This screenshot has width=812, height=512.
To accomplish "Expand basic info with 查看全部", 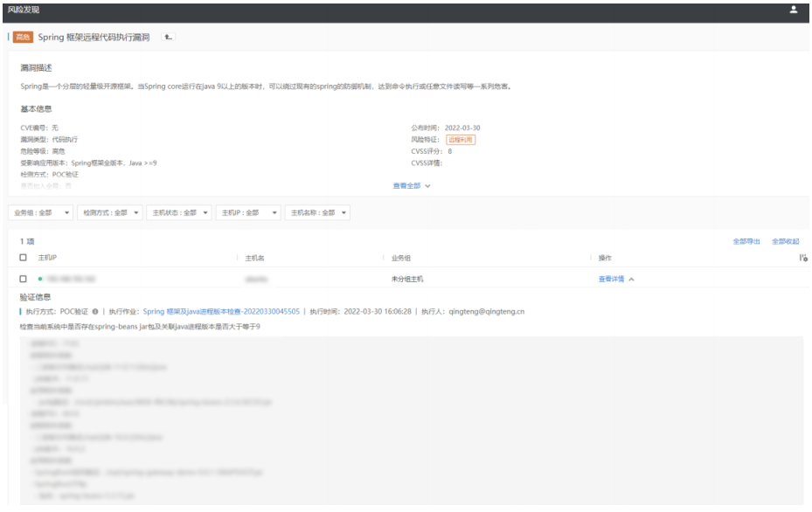I will pyautogui.click(x=411, y=186).
